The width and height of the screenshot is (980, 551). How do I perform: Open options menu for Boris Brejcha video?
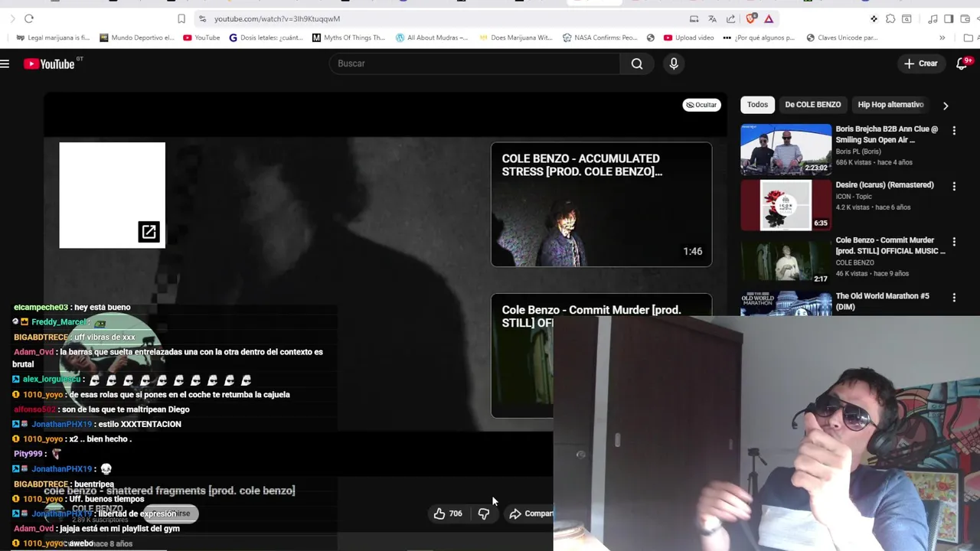[954, 131]
